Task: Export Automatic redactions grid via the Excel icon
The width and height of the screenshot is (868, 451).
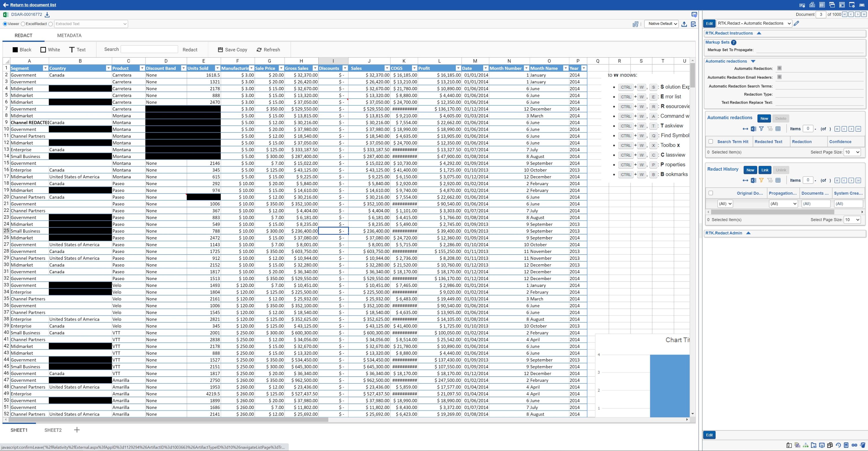Action: pos(753,129)
